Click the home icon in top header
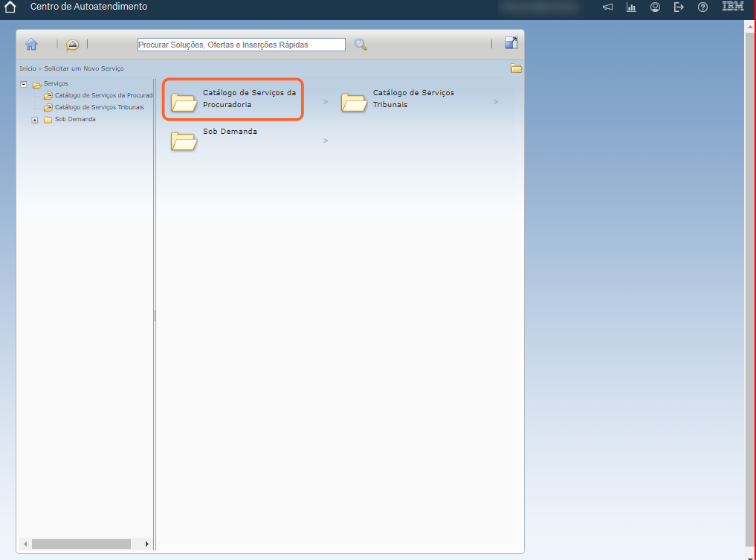Screen dimensions: 756x560 point(10,7)
